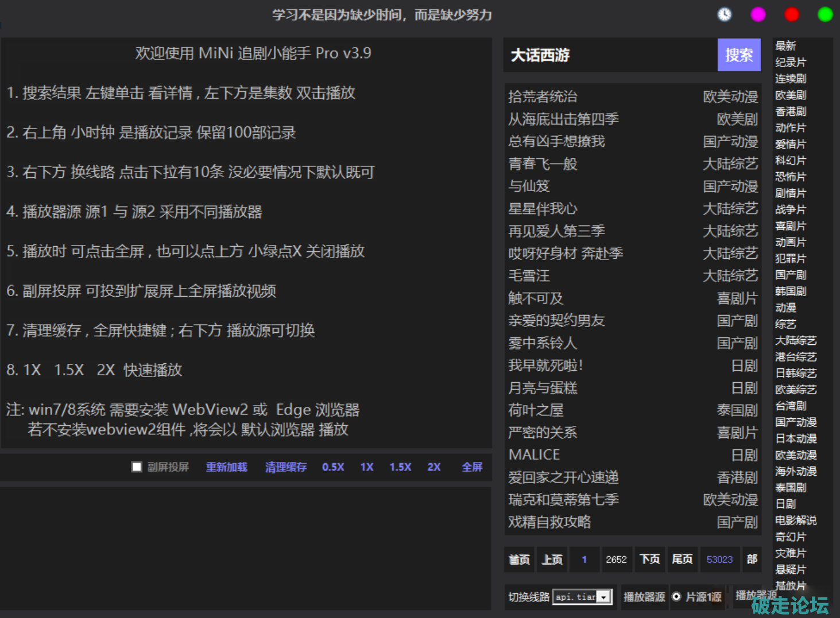
Task: Open 月亮与蛋糕 in results list
Action: pos(543,388)
